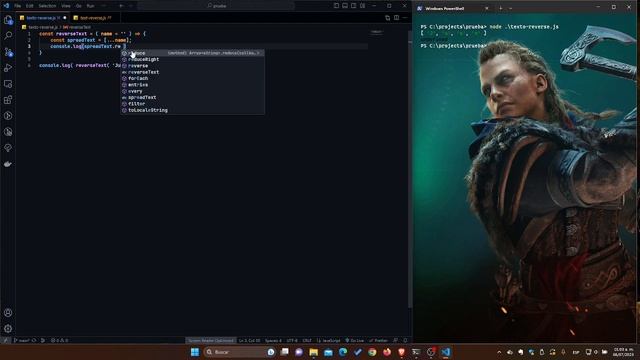Image resolution: width=640 pixels, height=360 pixels.
Task: Open the Go menu
Action: [78, 6]
